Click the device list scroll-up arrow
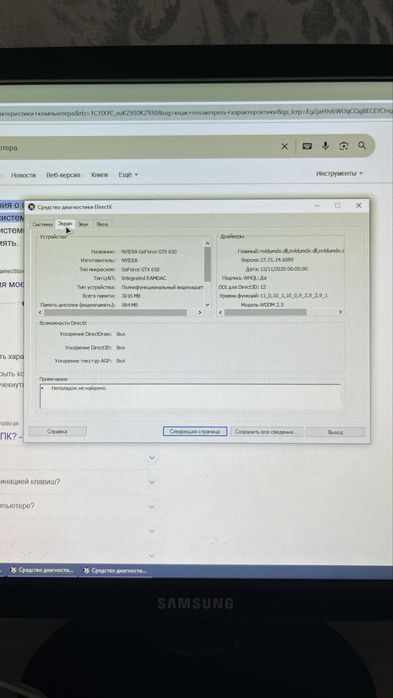The width and height of the screenshot is (393, 698). tap(207, 243)
